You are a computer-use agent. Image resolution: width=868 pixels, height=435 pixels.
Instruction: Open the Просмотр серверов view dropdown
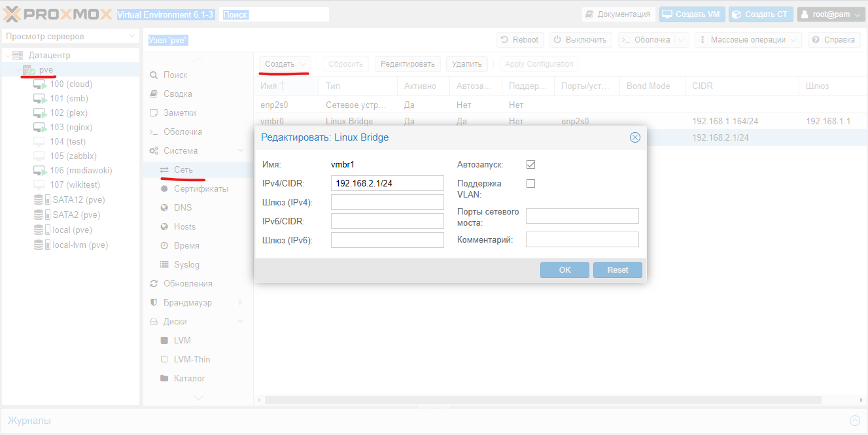click(x=70, y=37)
